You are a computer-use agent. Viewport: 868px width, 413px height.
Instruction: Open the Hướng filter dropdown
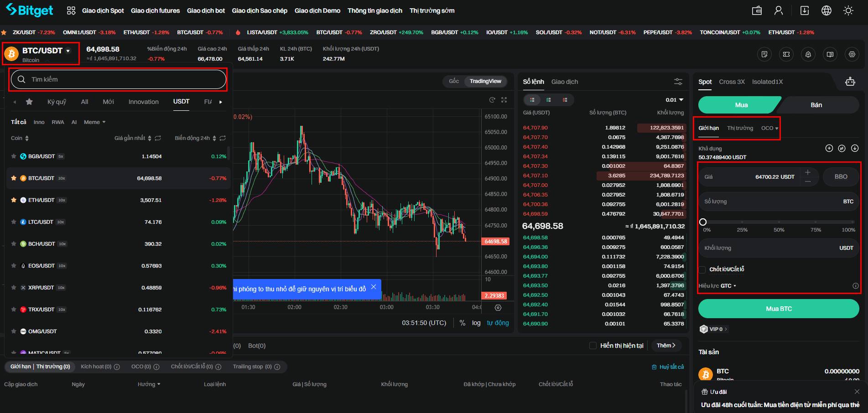click(x=149, y=384)
